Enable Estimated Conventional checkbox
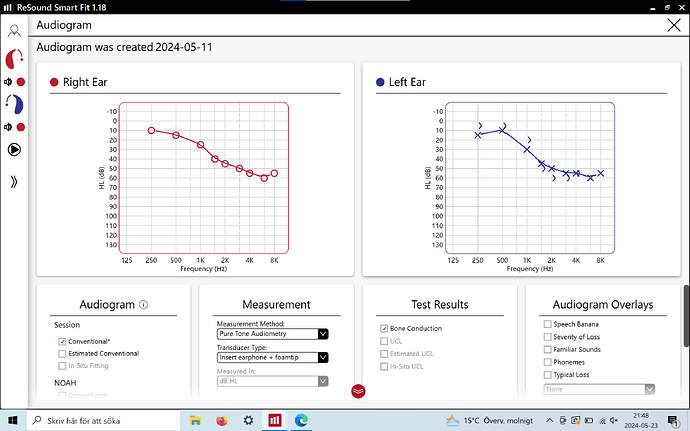The image size is (690, 431). coord(62,354)
